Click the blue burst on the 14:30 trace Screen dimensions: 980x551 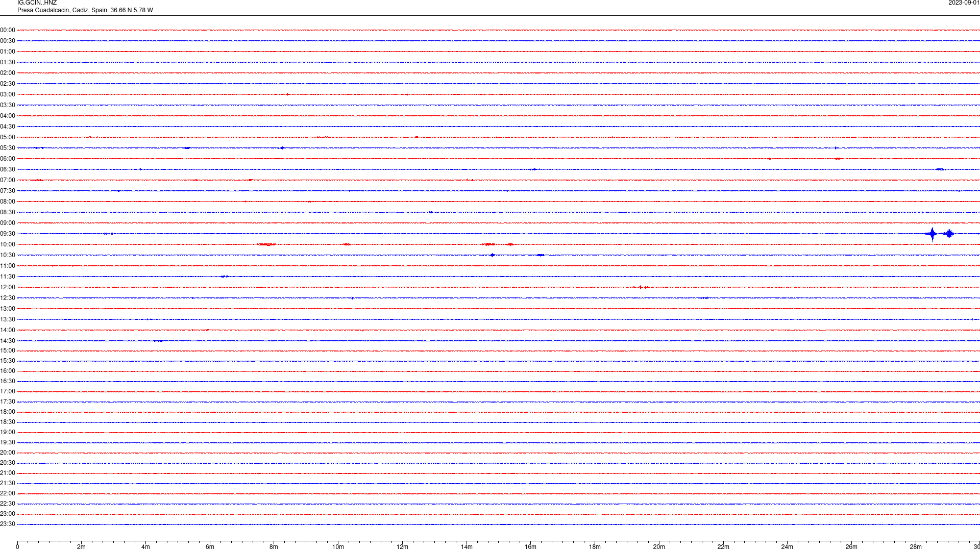[x=159, y=341]
